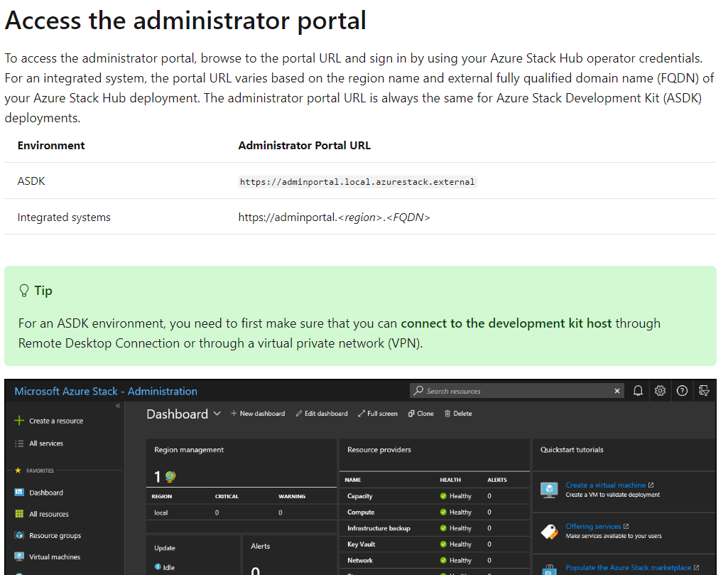Viewport: 728px width, 575px height.
Task: Select Dashboard in the sidebar
Action: 46,493
